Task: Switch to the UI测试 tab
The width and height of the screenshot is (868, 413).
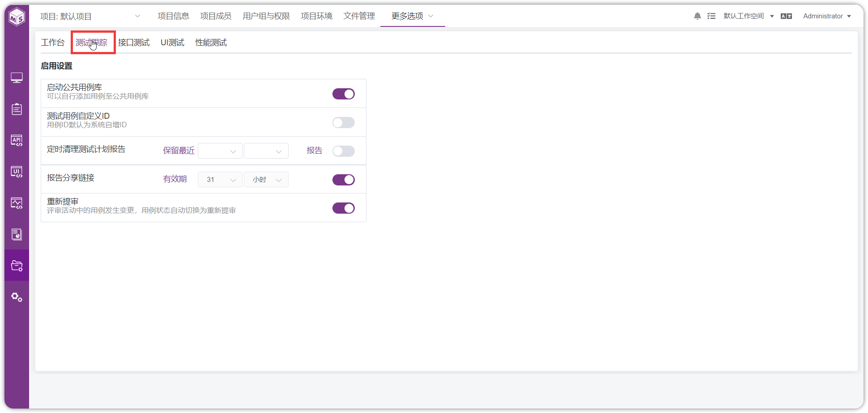Action: click(x=173, y=43)
